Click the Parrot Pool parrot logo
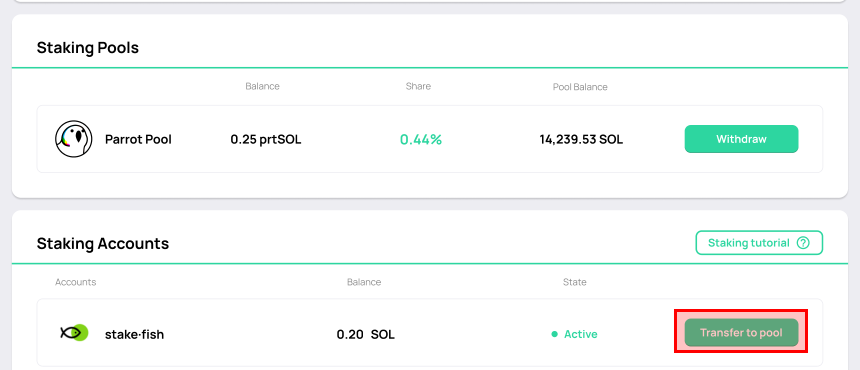Viewport: 860px width, 370px height. (x=73, y=139)
